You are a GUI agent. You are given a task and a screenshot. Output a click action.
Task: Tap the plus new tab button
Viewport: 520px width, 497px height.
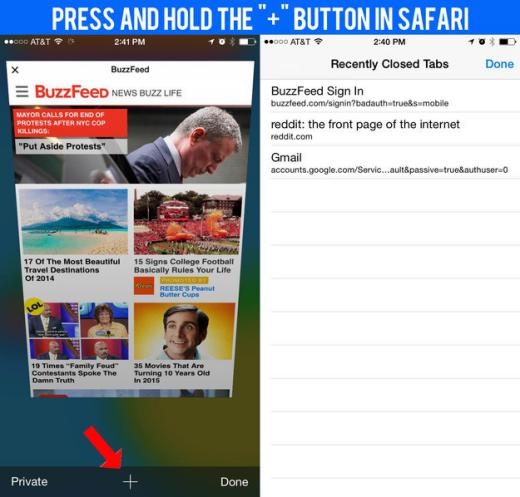point(130,482)
